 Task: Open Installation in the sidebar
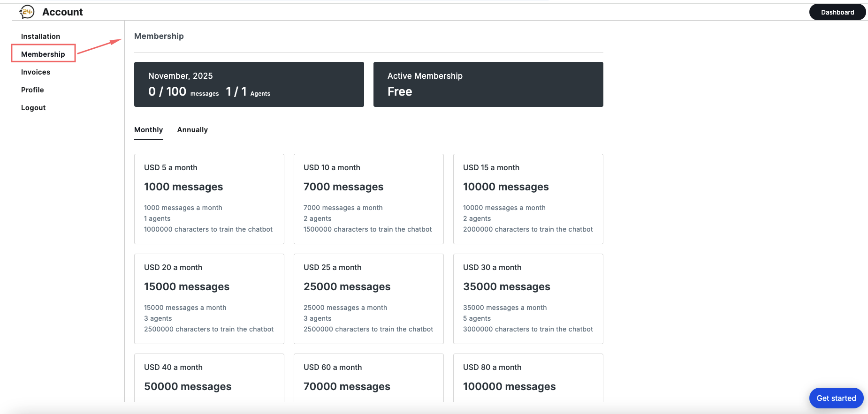[x=40, y=36]
